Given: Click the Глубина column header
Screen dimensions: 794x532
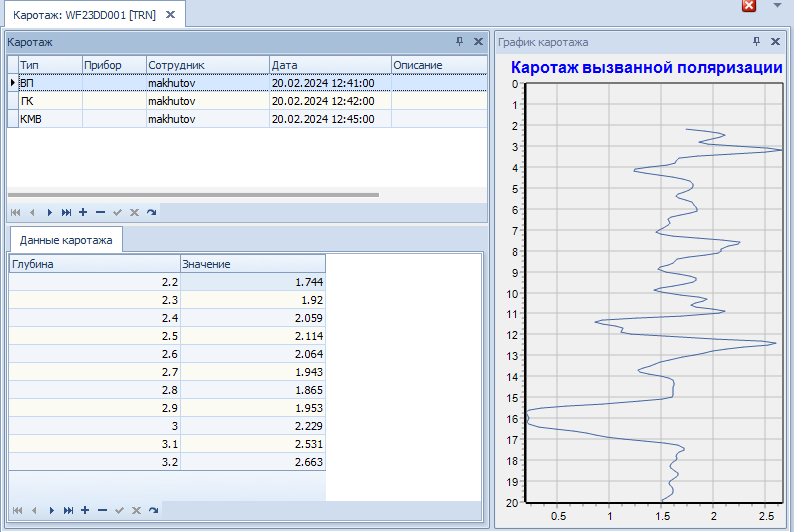Looking at the screenshot, I should (94, 264).
